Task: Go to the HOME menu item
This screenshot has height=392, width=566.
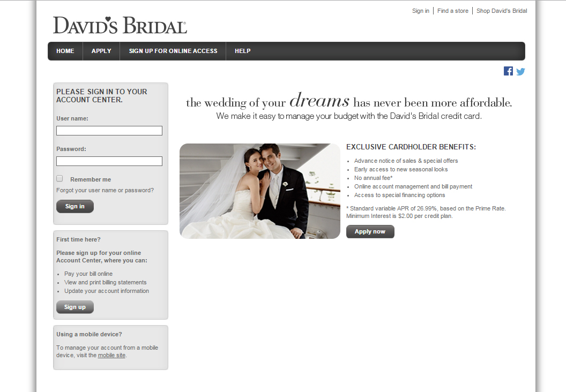Action: tap(65, 51)
